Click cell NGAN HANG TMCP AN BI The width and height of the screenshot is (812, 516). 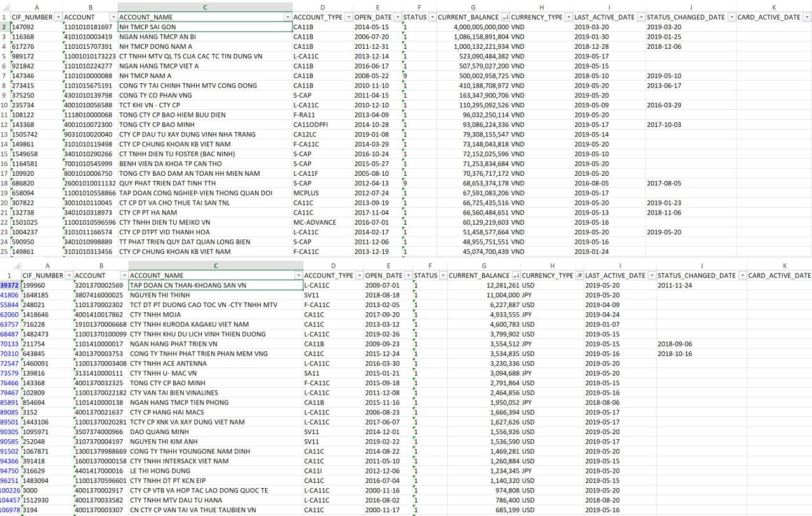tap(205, 37)
